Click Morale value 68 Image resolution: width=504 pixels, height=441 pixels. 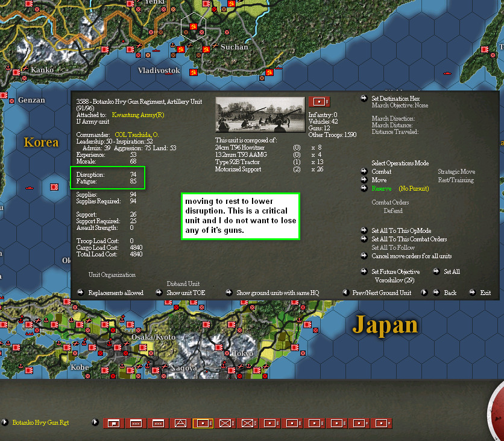click(x=133, y=162)
